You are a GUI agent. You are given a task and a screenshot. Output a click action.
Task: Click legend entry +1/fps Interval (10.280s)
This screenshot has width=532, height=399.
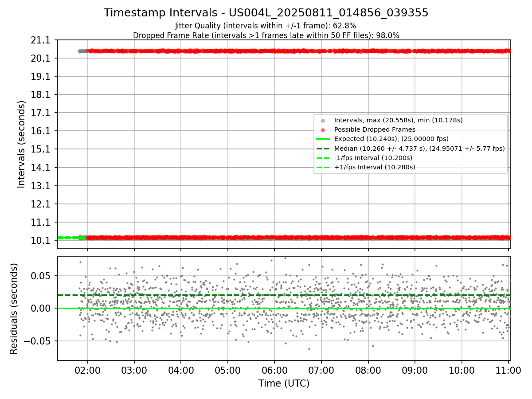[x=375, y=167]
